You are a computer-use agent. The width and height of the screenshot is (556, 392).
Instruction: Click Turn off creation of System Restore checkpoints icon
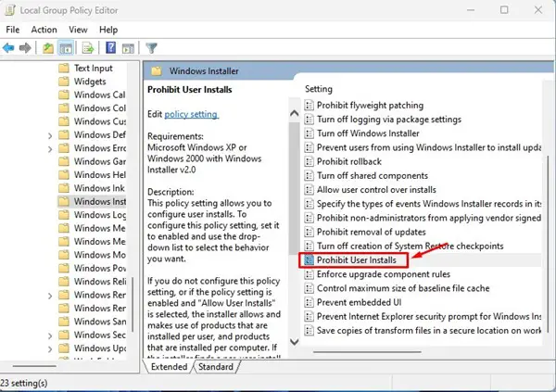(x=310, y=246)
